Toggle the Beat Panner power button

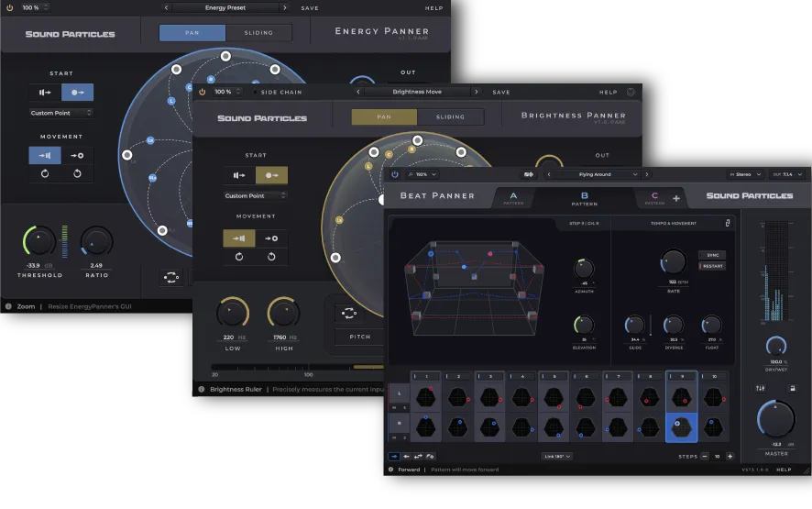[x=395, y=174]
